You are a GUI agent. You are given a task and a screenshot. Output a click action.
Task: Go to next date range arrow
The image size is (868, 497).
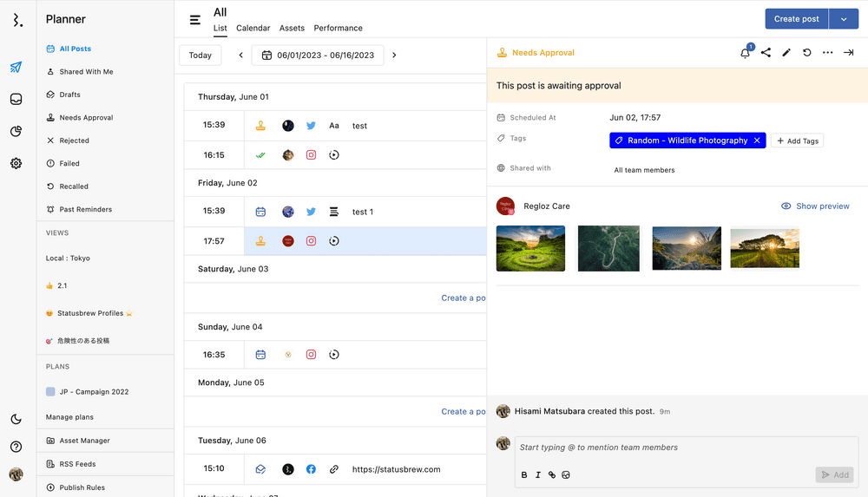click(394, 56)
